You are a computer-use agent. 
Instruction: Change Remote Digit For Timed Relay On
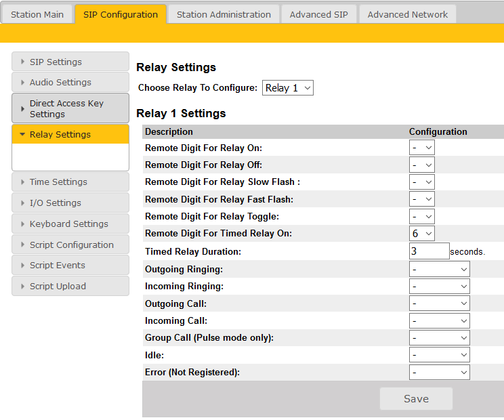(x=421, y=234)
